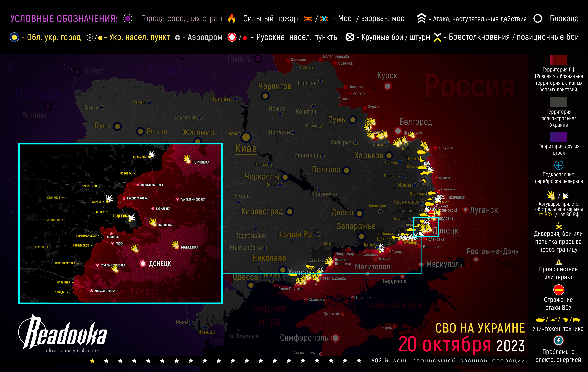
Task: Click the Belgorod city marker
Action: pyautogui.click(x=398, y=131)
